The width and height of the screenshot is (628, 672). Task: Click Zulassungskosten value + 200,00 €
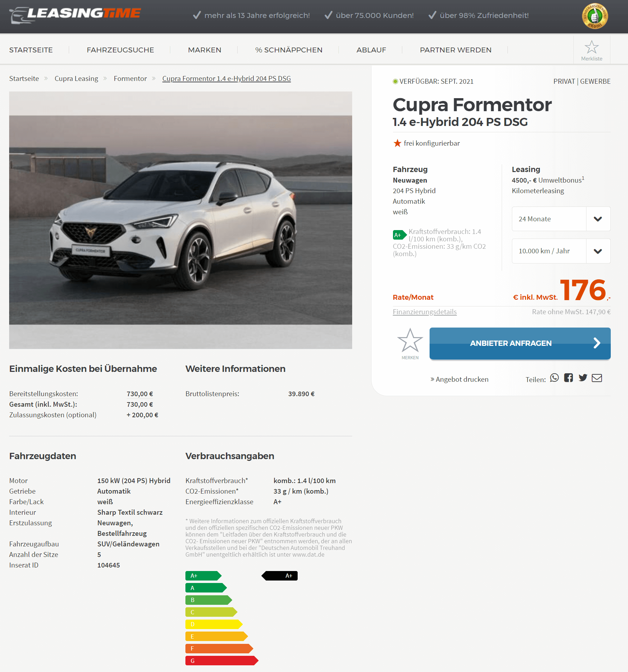(142, 415)
